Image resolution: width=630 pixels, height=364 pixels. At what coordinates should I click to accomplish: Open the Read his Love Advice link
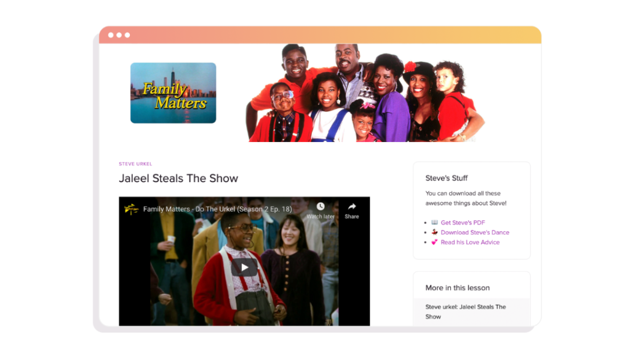coord(470,242)
